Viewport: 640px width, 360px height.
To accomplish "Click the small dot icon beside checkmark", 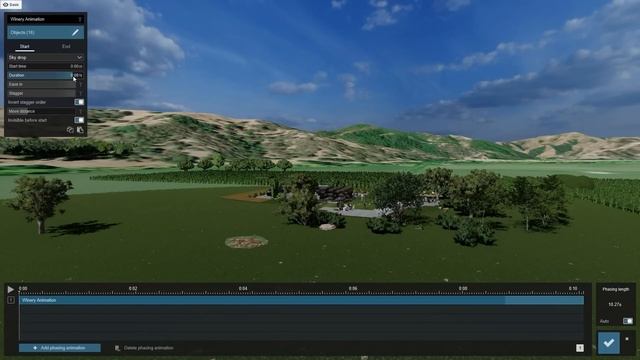I will [627, 339].
